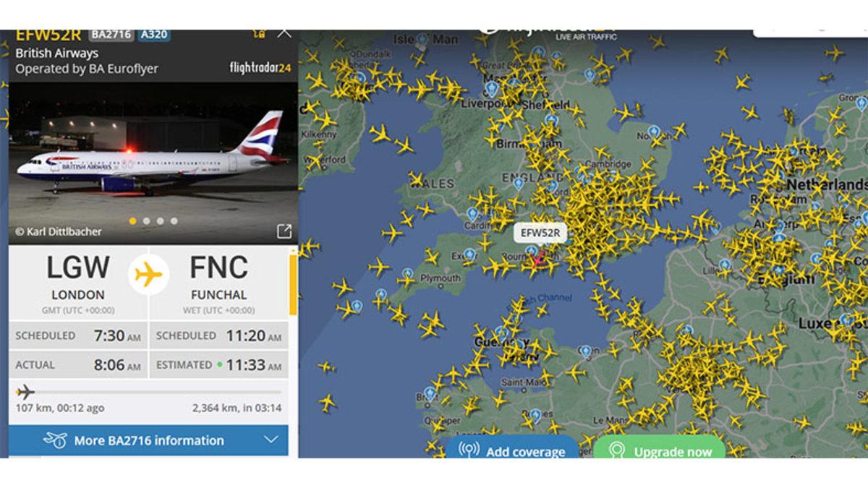Click the flight panel vertical scrollbar

click(293, 284)
